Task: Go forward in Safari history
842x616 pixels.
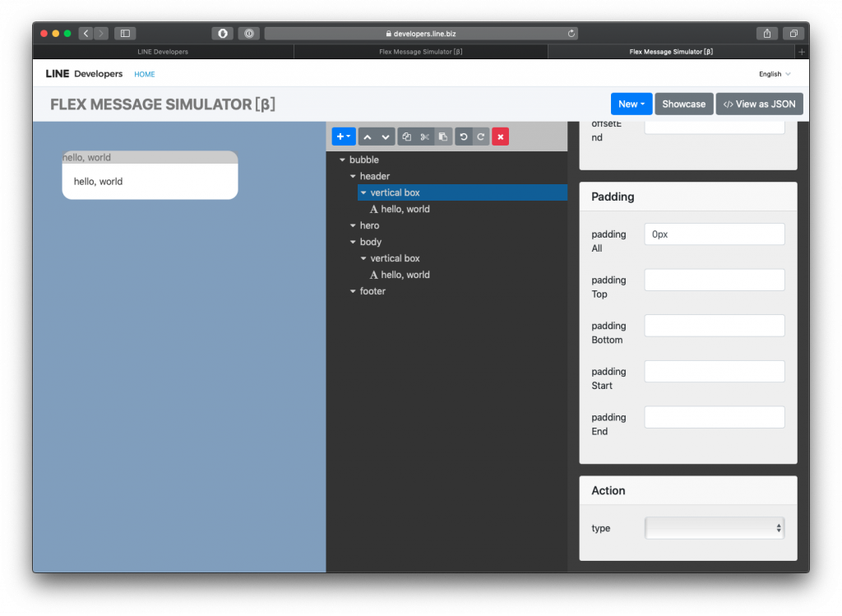Action: click(x=101, y=33)
